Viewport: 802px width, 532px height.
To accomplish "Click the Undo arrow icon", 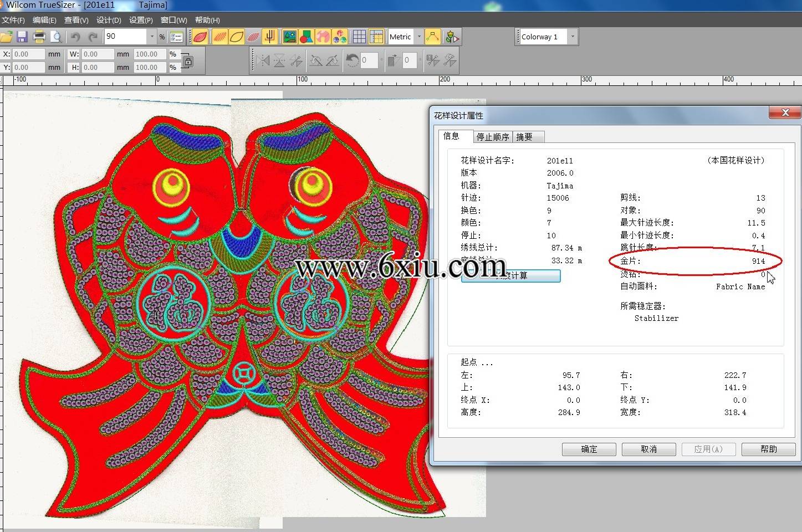I will [75, 37].
